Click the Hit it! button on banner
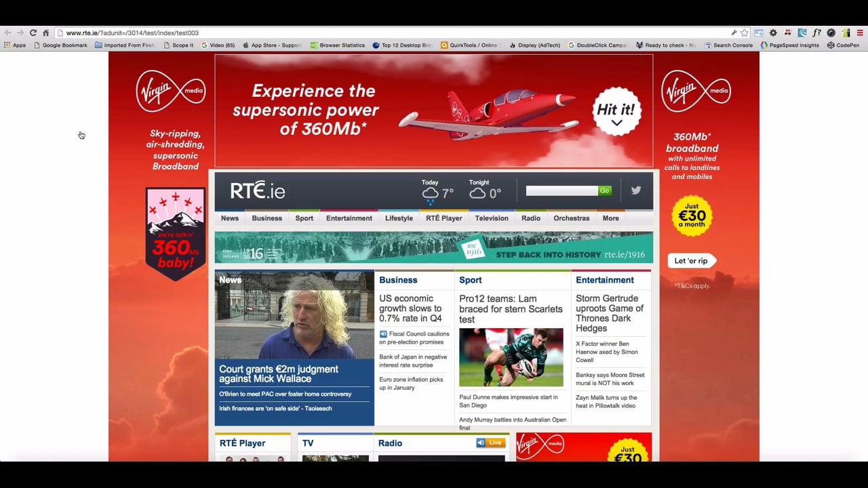The height and width of the screenshot is (488, 868). 616,111
